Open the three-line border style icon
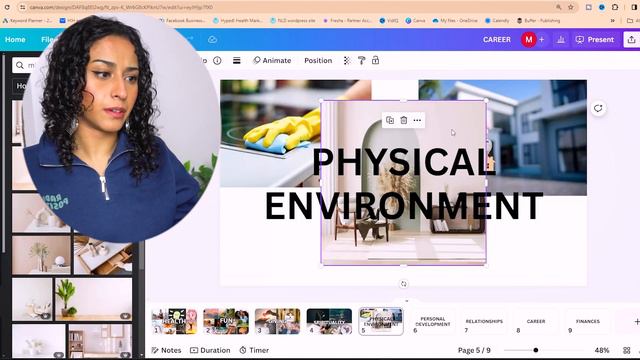 pyautogui.click(x=236, y=60)
